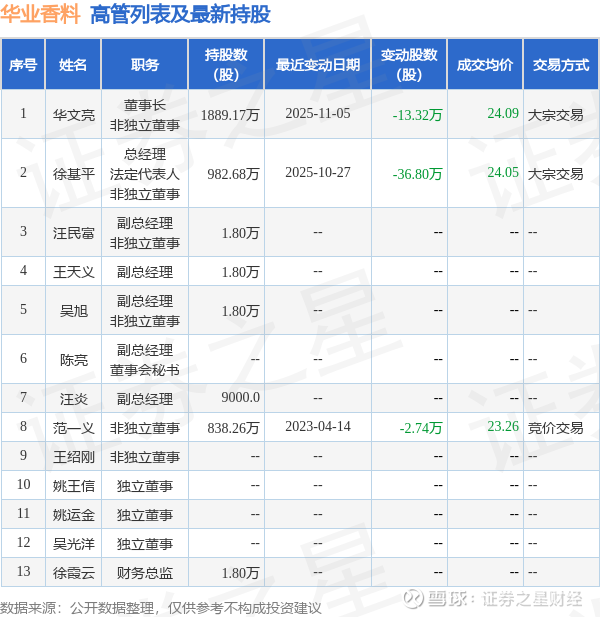Viewport: 600px width, 617px height.
Task: Click 大宗交易 in 华文亮's row
Action: click(x=555, y=115)
